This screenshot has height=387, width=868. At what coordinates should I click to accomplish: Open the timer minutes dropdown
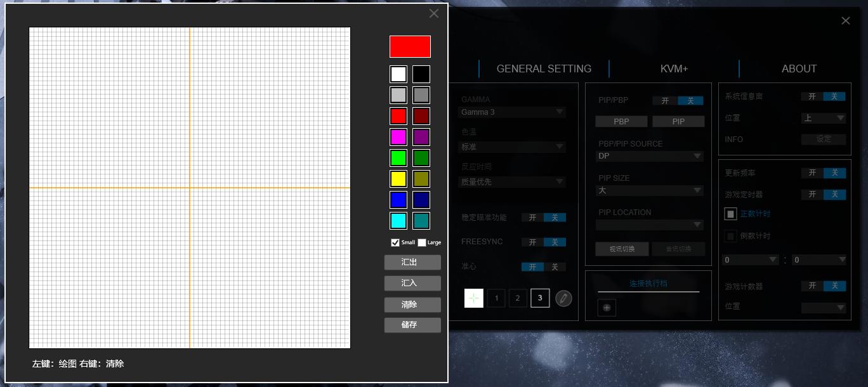tap(751, 259)
